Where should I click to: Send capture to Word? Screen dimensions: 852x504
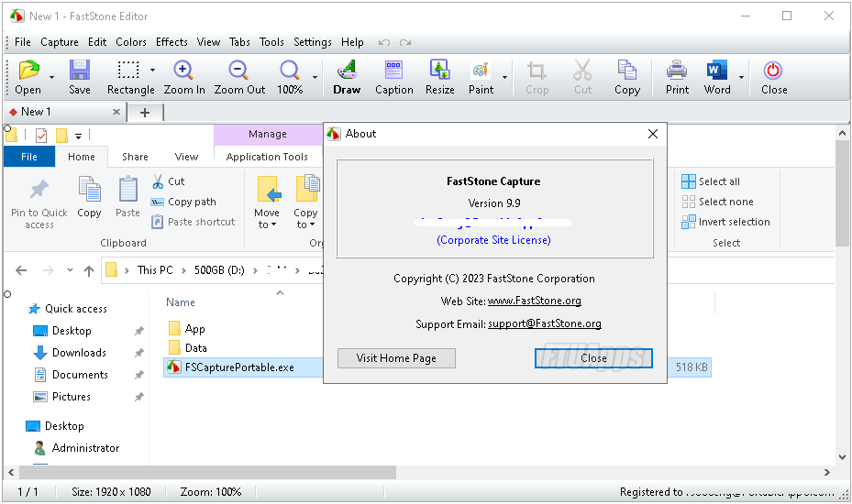point(716,71)
